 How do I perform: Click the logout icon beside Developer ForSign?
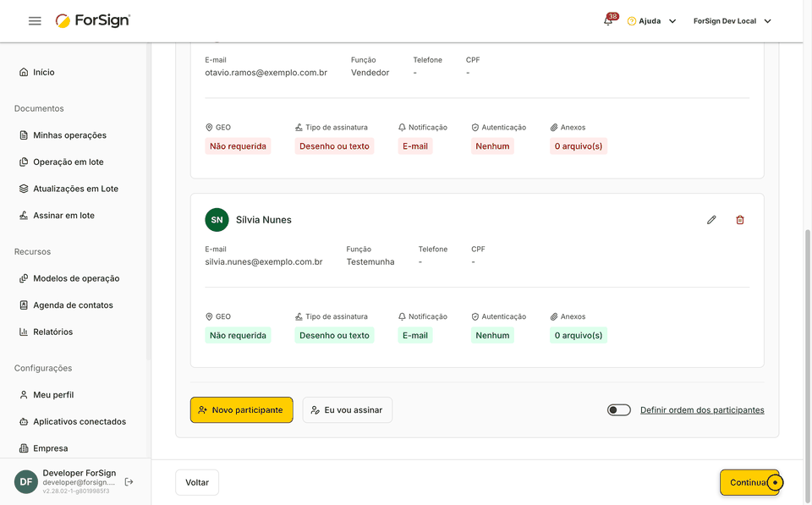[x=129, y=481]
